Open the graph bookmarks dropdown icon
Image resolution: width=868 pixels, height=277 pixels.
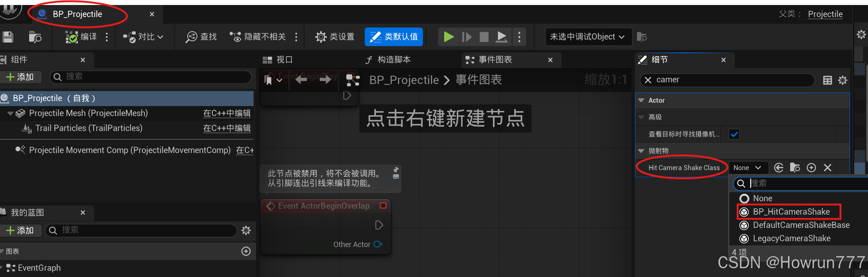273,80
